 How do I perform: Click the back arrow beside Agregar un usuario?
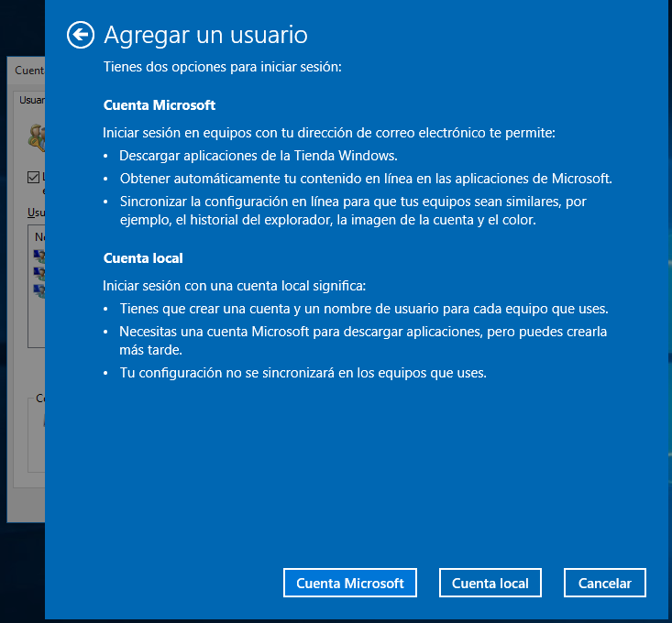pyautogui.click(x=81, y=35)
